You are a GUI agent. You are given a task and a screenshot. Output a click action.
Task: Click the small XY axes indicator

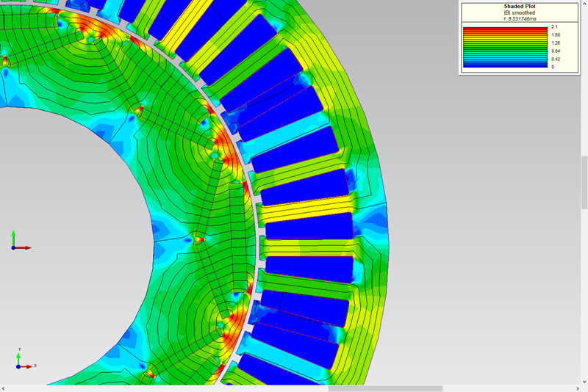pos(26,359)
